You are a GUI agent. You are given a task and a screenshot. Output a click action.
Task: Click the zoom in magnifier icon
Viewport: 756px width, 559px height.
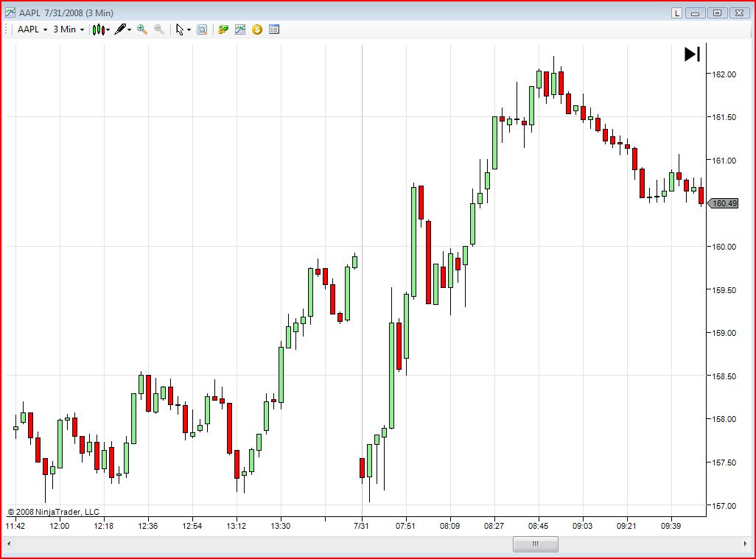point(141,29)
